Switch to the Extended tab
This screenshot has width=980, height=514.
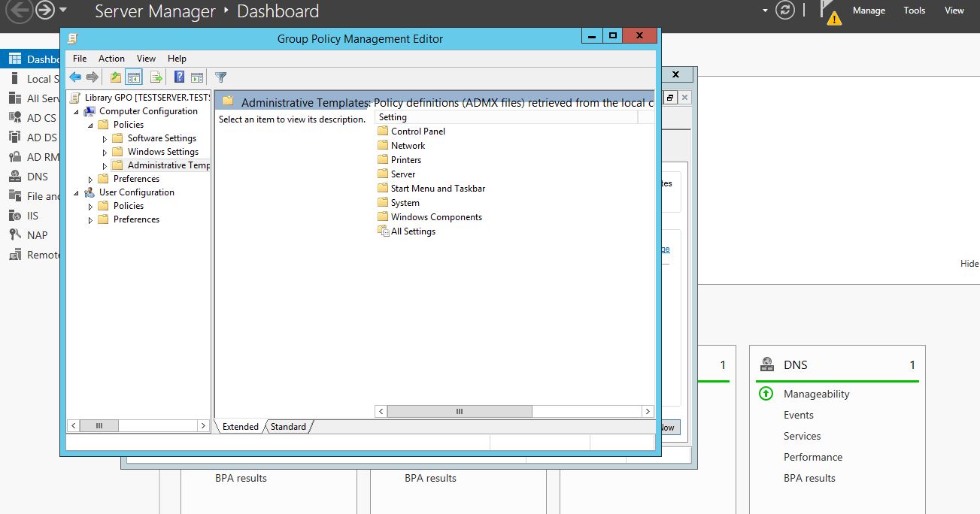pyautogui.click(x=241, y=426)
